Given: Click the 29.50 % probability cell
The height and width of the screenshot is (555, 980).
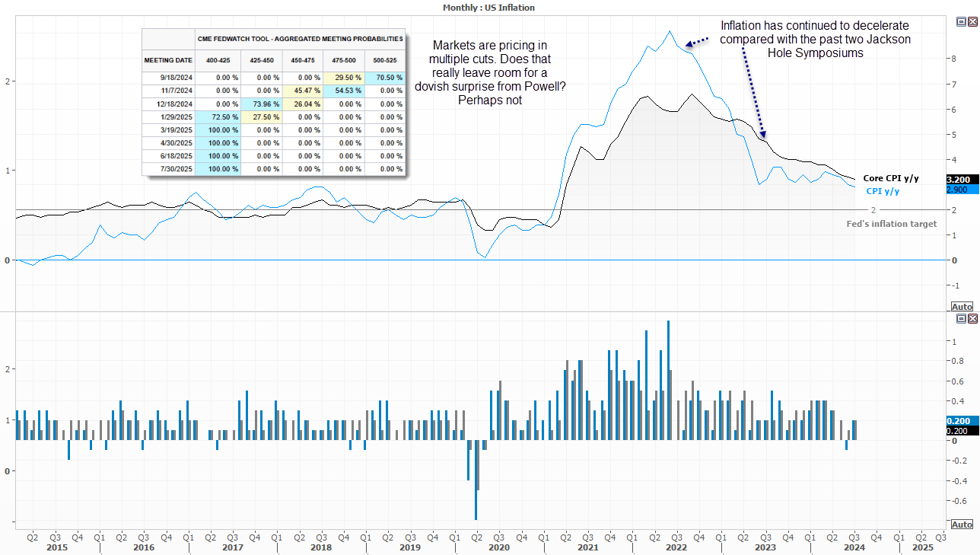Looking at the screenshot, I should pyautogui.click(x=344, y=77).
